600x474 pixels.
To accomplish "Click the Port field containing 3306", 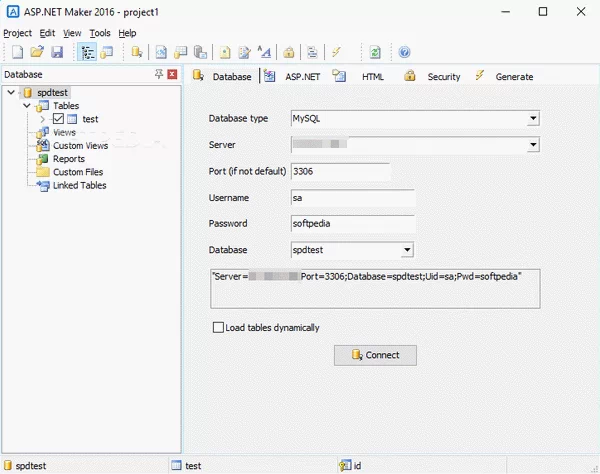I will [x=340, y=171].
